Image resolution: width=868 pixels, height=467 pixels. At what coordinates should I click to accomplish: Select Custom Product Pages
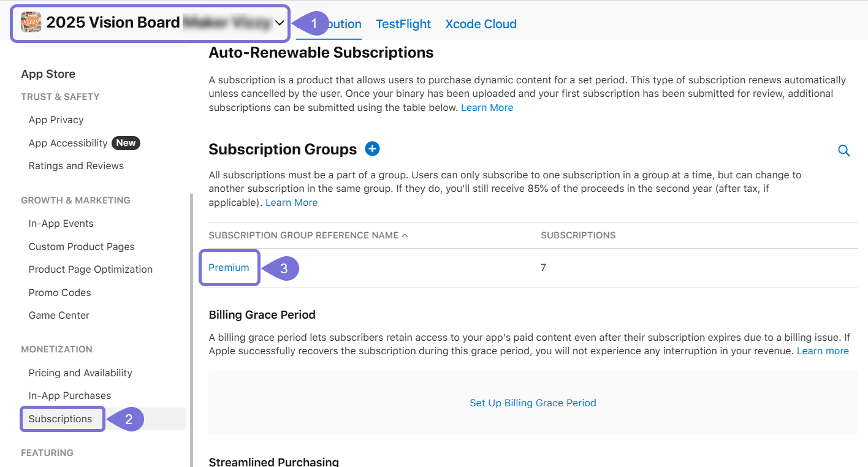(82, 246)
